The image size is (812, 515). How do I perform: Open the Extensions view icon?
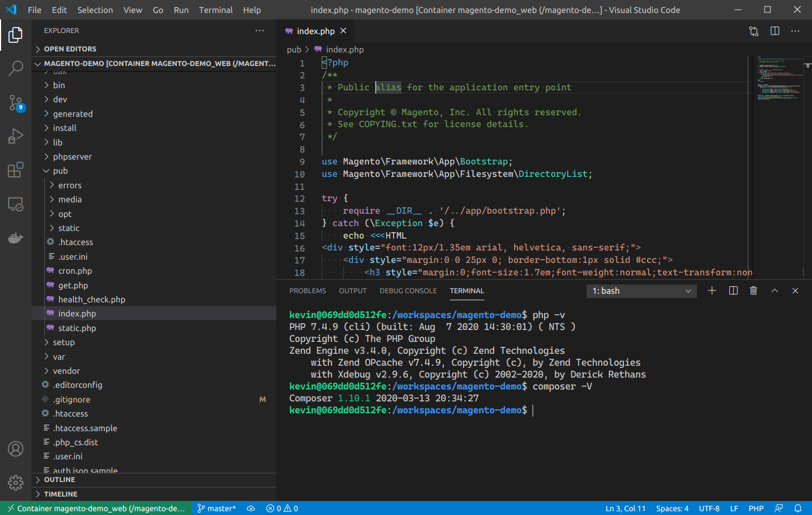[x=16, y=170]
